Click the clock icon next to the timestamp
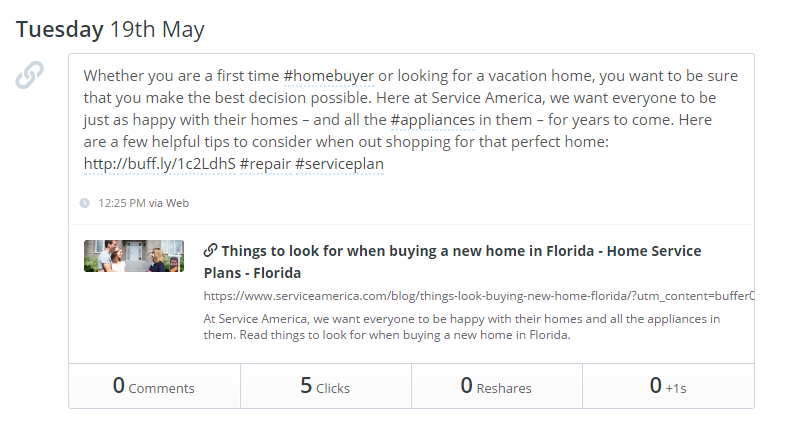The image size is (788, 426). point(85,203)
